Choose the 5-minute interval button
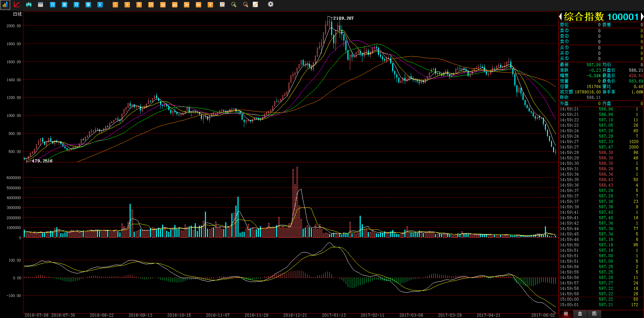Screen dimensions: 644x318 (139, 4)
